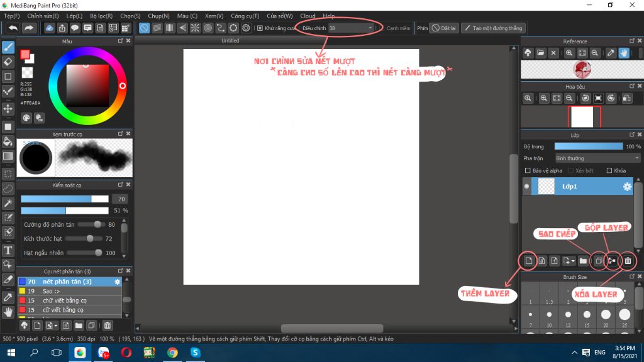Expand the layer-add dropdown arrow in Lớp panel

574,260
